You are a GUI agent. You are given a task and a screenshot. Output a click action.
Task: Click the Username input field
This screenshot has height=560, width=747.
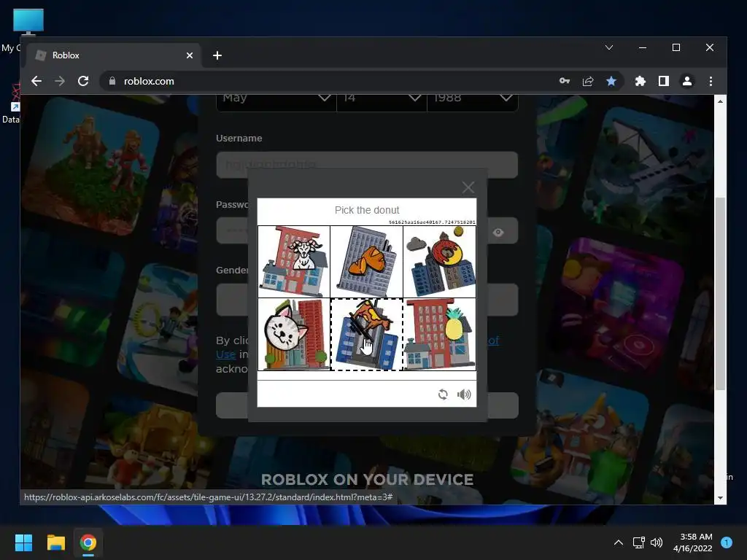pyautogui.click(x=367, y=165)
